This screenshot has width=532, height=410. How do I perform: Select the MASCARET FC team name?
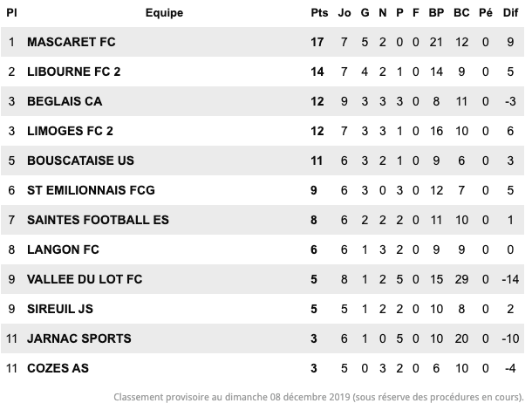[x=72, y=42]
